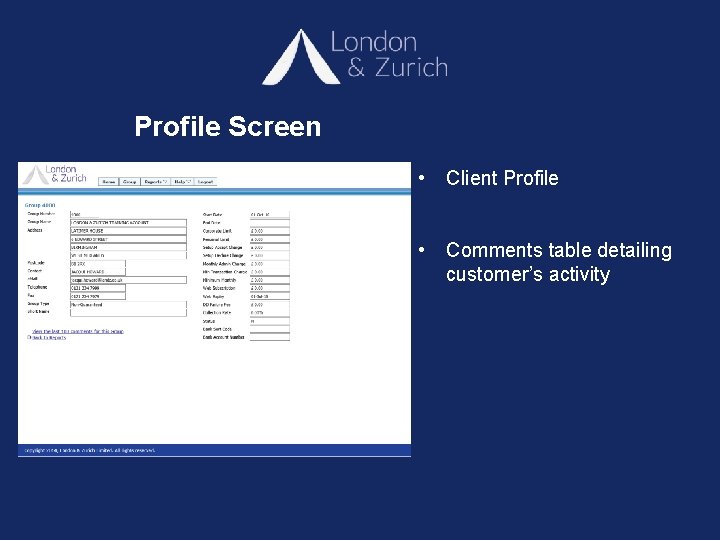This screenshot has width=720, height=540.
Task: Click the Minimum Monthly value field
Action: [270, 280]
